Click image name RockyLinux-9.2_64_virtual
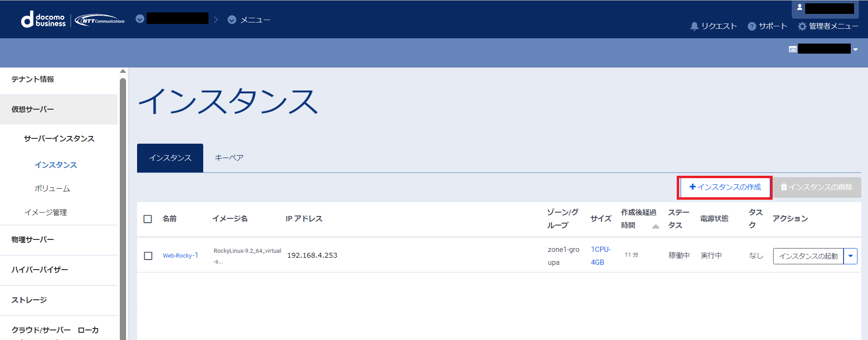The image size is (868, 340). point(247,256)
